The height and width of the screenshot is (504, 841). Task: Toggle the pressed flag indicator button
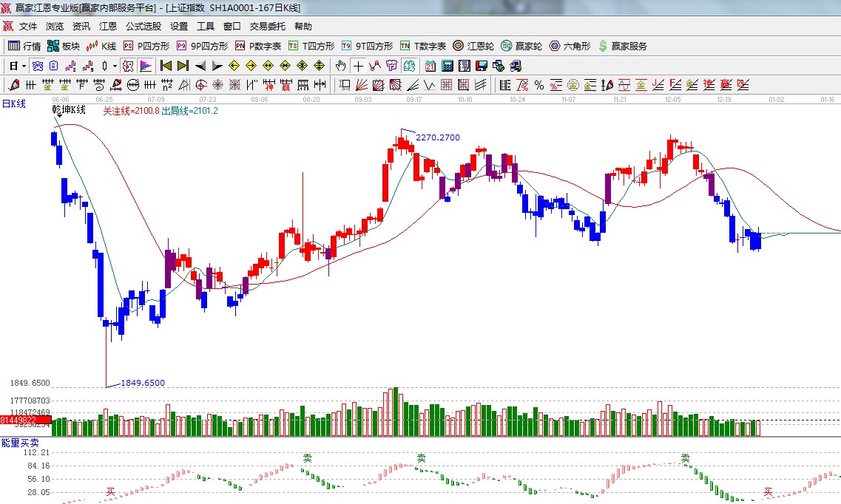145,66
